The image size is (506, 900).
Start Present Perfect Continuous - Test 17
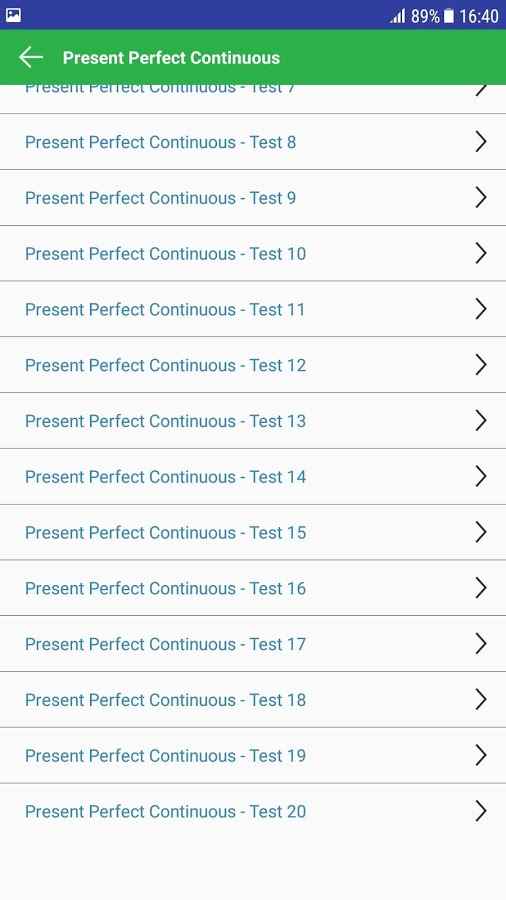click(x=253, y=643)
